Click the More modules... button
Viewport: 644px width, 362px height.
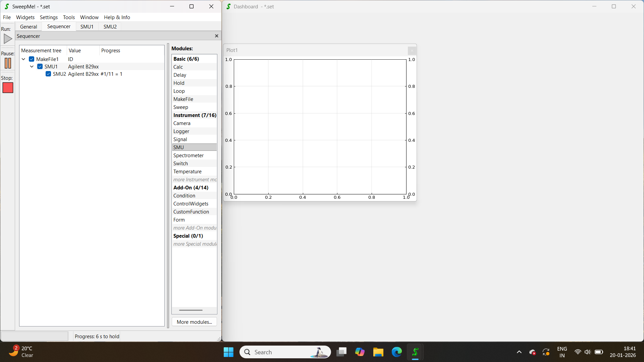click(x=194, y=322)
